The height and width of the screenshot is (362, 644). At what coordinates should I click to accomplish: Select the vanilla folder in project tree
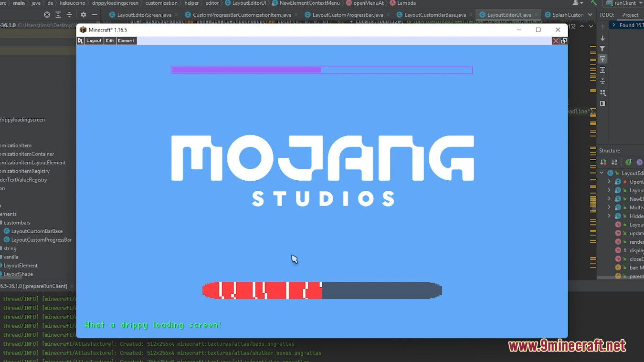pyautogui.click(x=11, y=257)
